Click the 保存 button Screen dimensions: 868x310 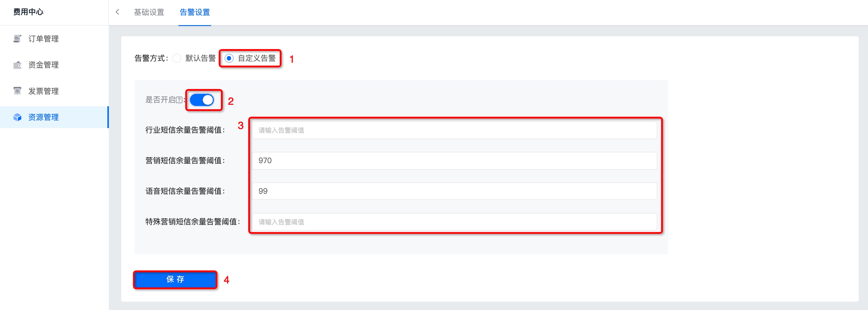[175, 279]
